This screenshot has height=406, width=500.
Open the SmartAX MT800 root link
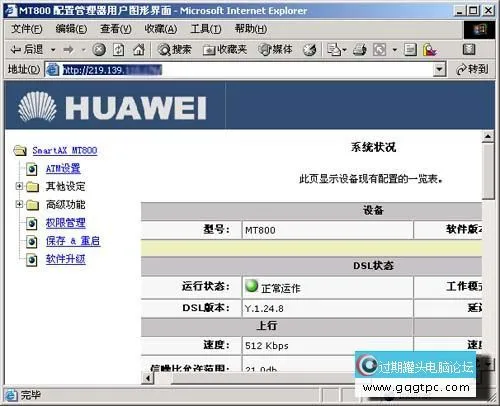[x=65, y=151]
